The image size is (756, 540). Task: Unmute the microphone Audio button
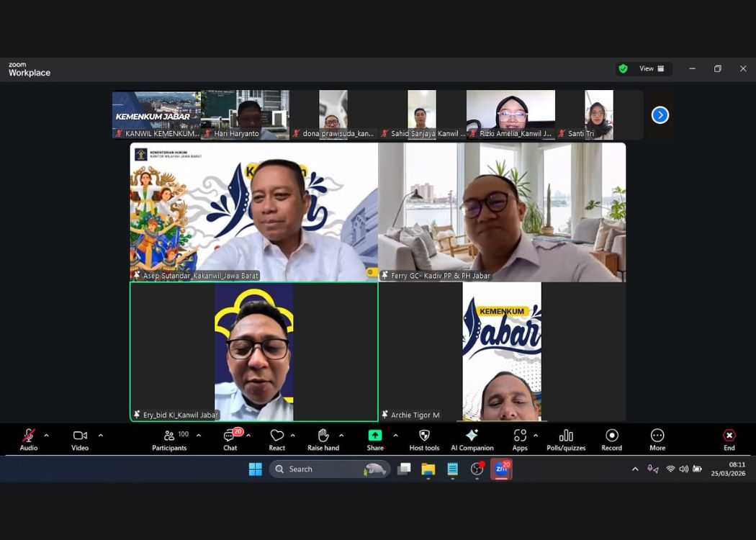point(29,439)
